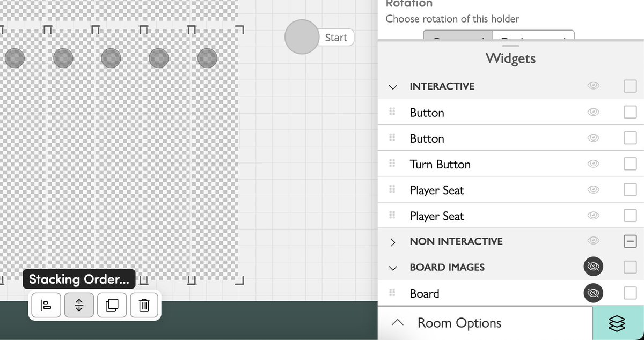Viewport: 644px width, 340px height.
Task: Click the align widgets toolbar icon
Action: coord(46,305)
